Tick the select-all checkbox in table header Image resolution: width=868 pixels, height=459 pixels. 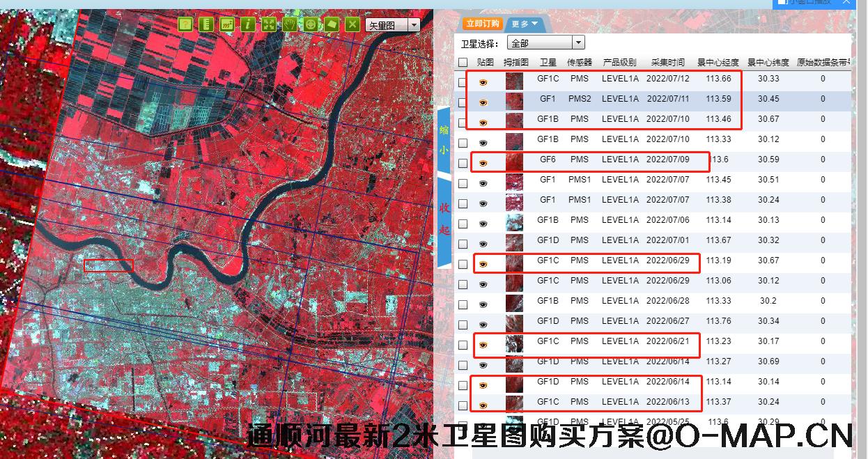coord(463,63)
